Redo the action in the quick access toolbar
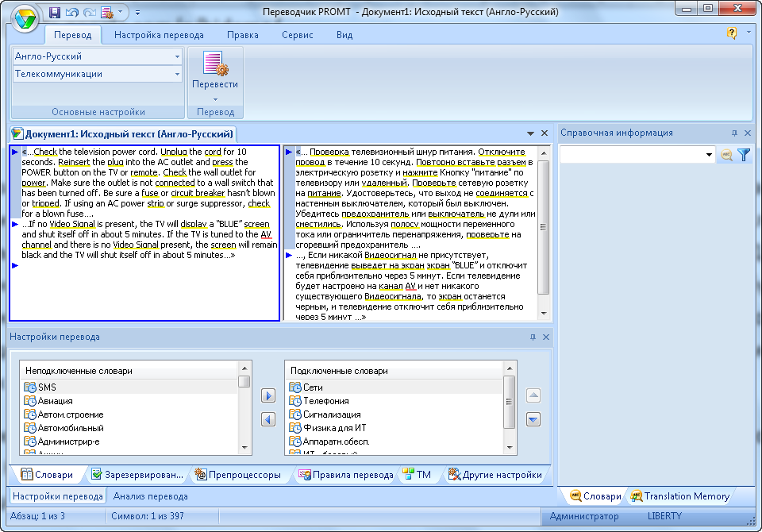This screenshot has width=762, height=532. [90, 12]
